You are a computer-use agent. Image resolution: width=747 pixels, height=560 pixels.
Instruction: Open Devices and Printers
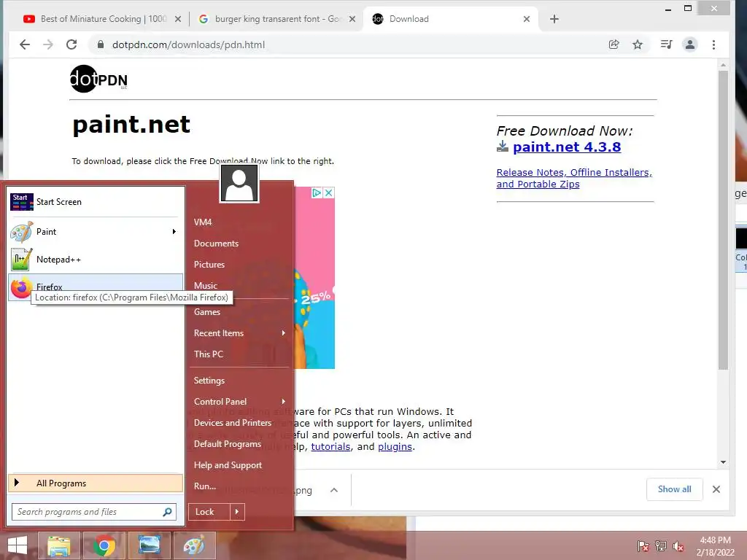pyautogui.click(x=233, y=423)
